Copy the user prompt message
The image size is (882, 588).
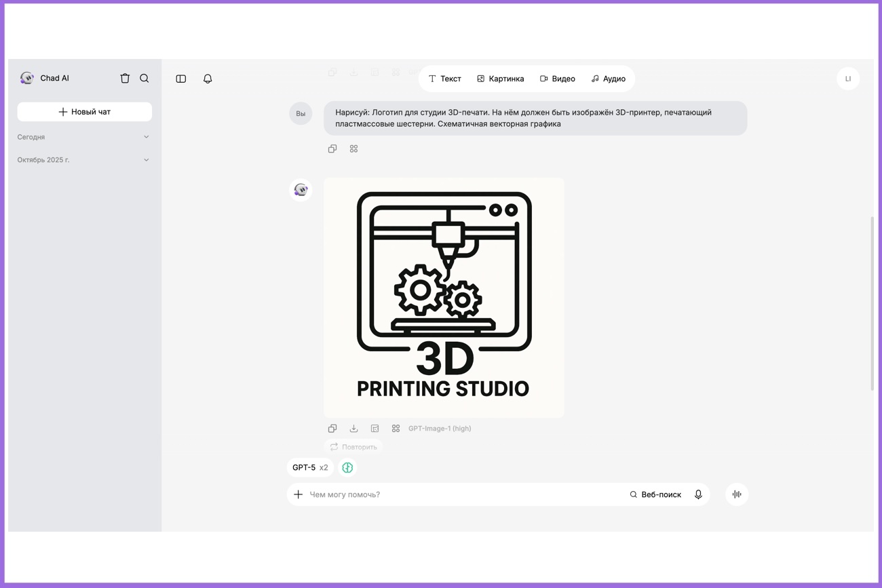click(x=332, y=149)
